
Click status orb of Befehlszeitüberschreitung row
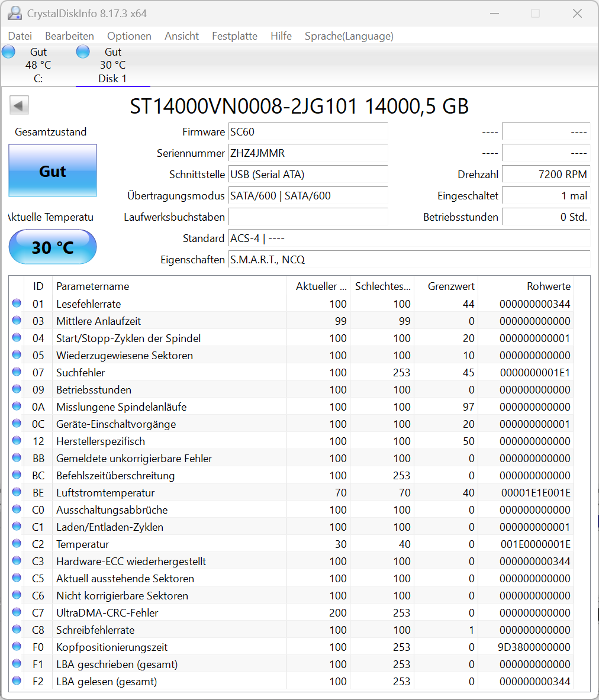(17, 475)
